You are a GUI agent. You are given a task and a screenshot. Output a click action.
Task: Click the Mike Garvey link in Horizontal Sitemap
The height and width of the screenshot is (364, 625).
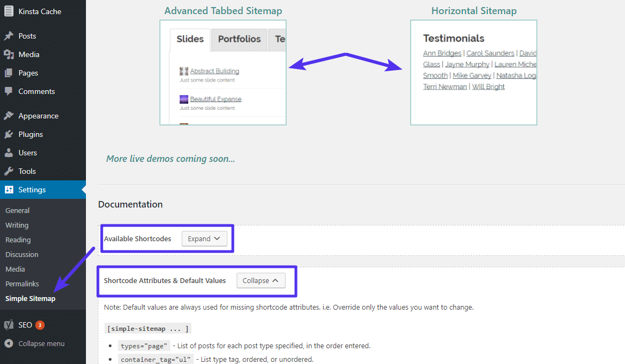point(472,75)
